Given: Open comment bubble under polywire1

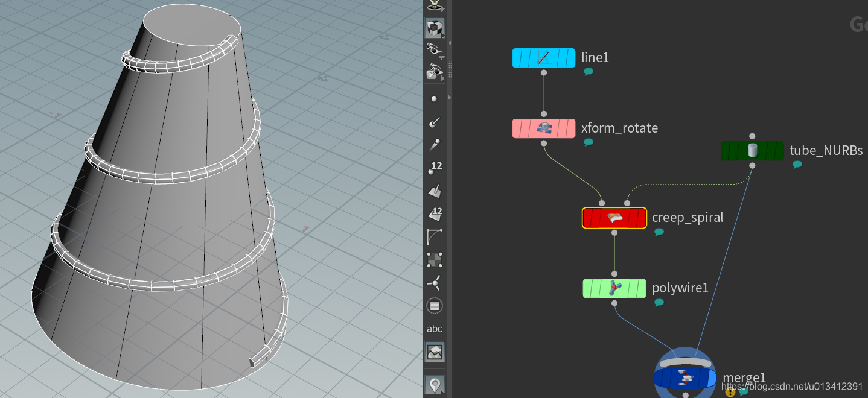Looking at the screenshot, I should pyautogui.click(x=659, y=302).
